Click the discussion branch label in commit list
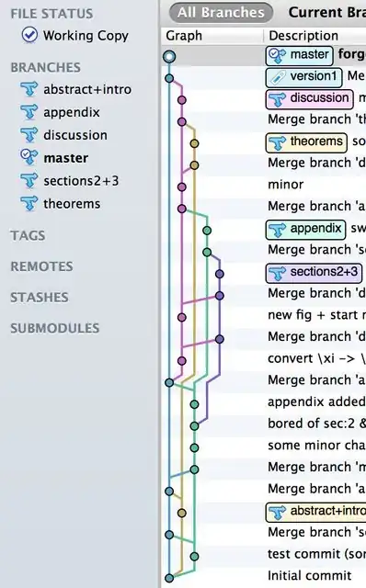 coord(310,98)
